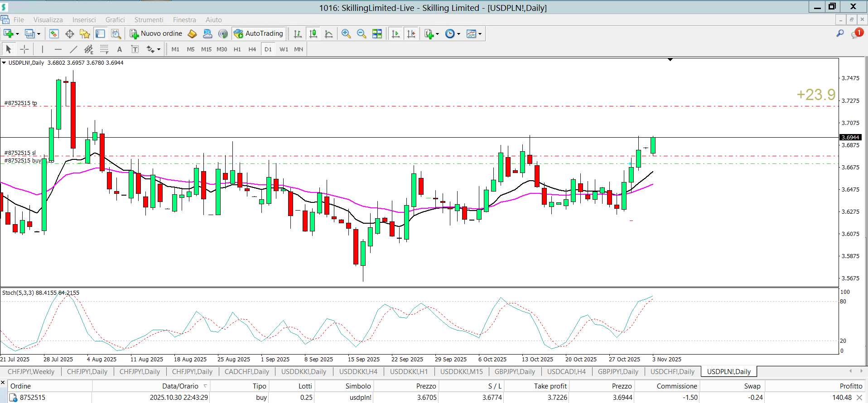Viewport: 868px width, 403px height.
Task: Select the W1 timeframe button
Action: click(284, 49)
